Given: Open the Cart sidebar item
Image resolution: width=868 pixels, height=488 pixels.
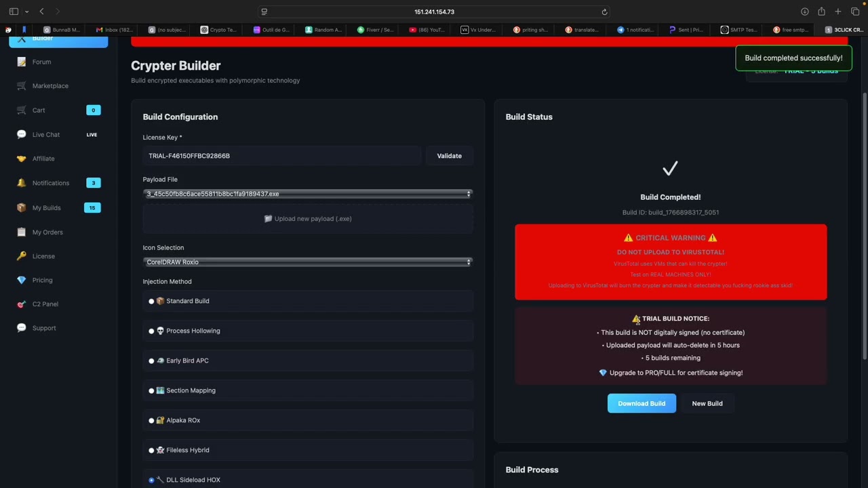Looking at the screenshot, I should (x=58, y=110).
